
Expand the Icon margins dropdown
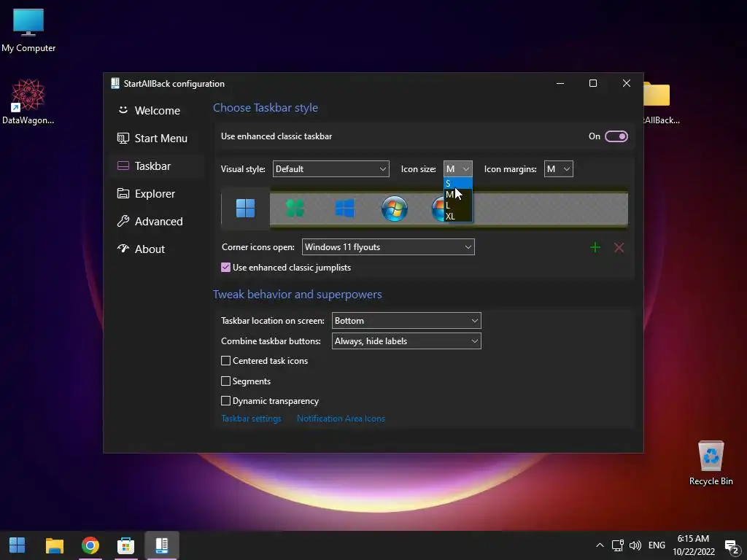pyautogui.click(x=558, y=169)
